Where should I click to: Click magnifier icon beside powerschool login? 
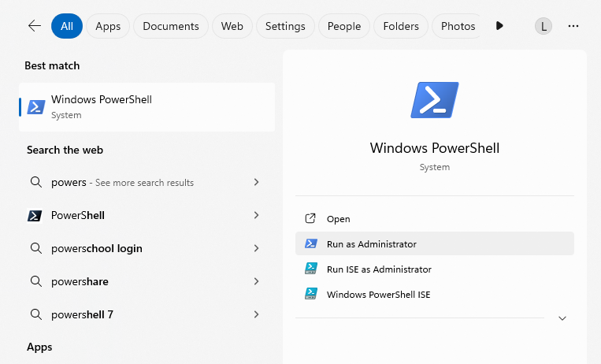[36, 248]
